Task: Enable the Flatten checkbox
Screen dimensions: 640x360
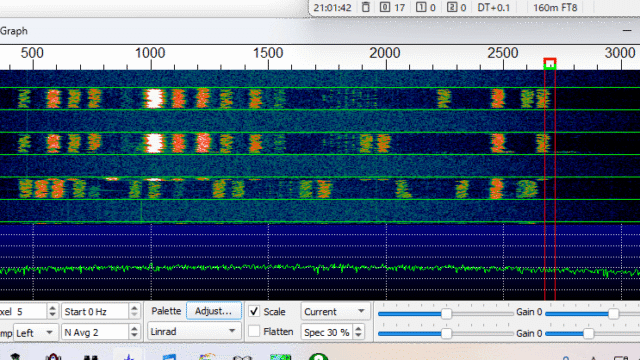Action: (x=254, y=331)
